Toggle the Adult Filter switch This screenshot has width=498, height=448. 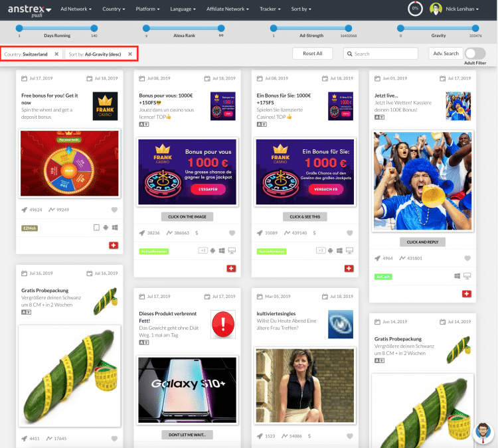475,53
